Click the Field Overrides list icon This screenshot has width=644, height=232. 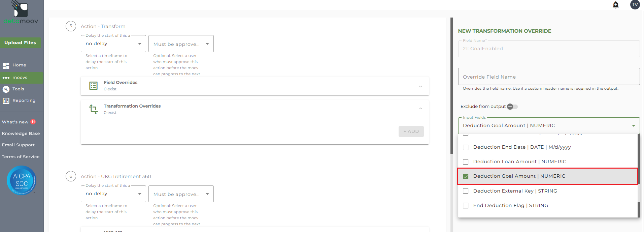pos(93,86)
